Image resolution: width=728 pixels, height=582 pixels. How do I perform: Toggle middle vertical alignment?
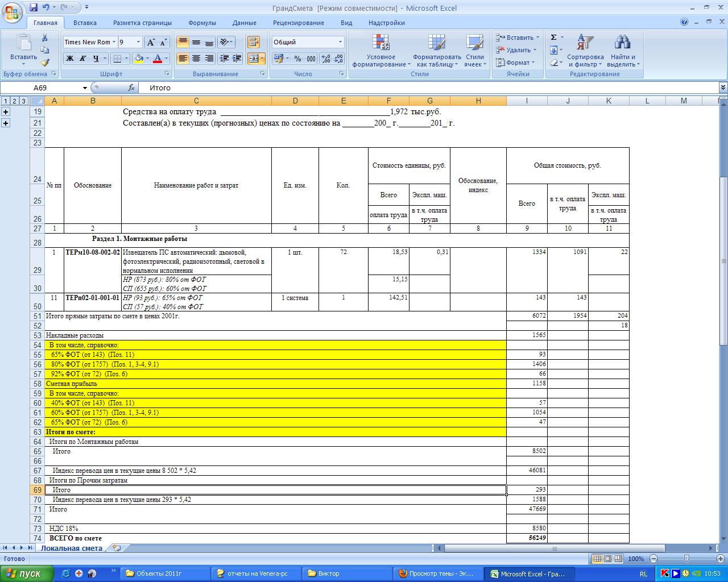196,42
